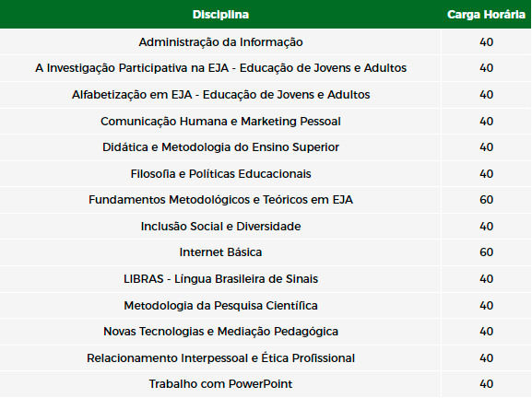Image resolution: width=532 pixels, height=398 pixels.
Task: Click the Carga Horária column header
Action: point(486,15)
